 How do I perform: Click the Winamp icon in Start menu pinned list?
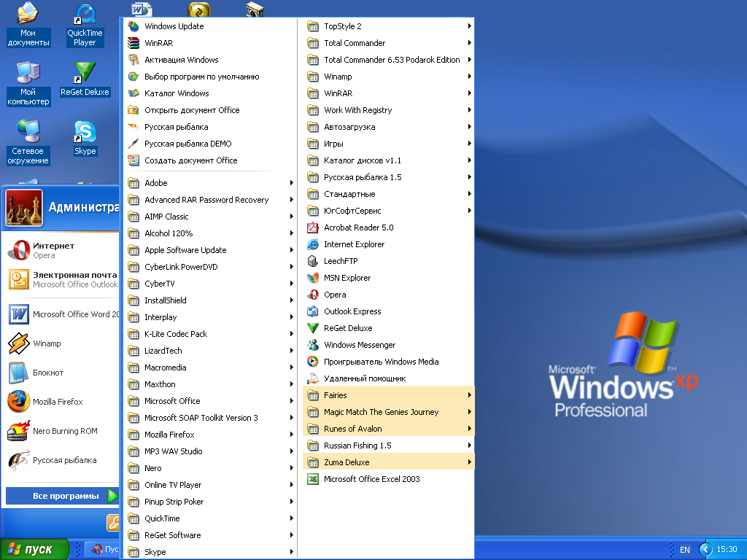[18, 343]
